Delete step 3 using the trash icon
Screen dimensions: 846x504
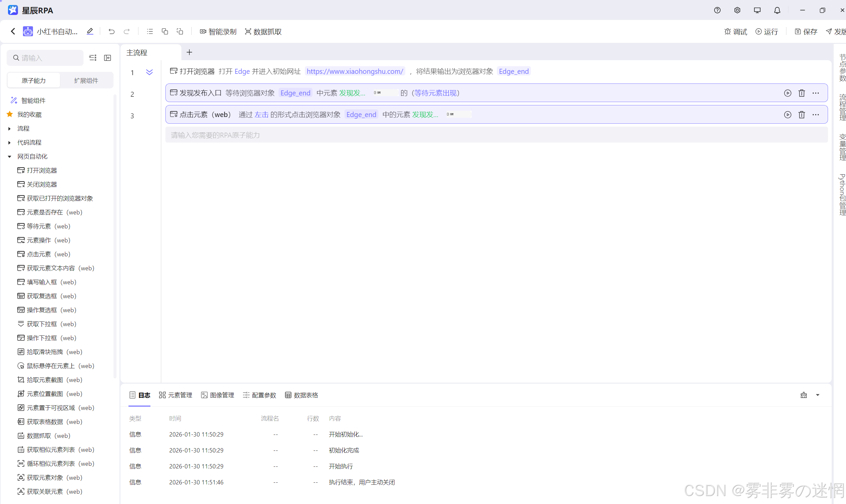click(801, 115)
